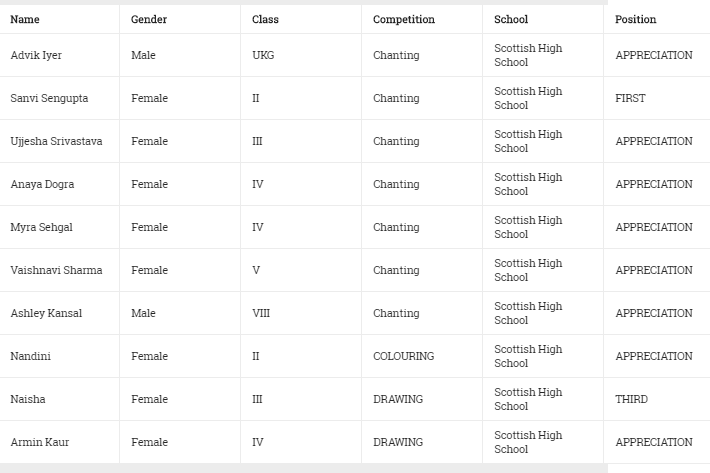This screenshot has width=710, height=473.
Task: Select the Nandini name cell
Action: pos(30,357)
